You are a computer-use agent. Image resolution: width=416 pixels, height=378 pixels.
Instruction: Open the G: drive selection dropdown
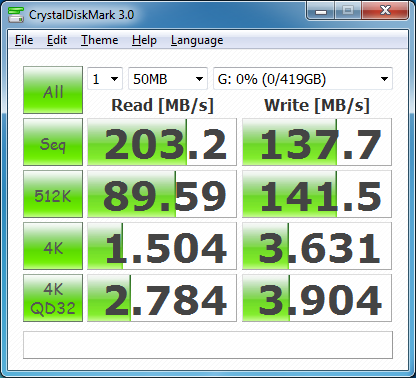(303, 79)
